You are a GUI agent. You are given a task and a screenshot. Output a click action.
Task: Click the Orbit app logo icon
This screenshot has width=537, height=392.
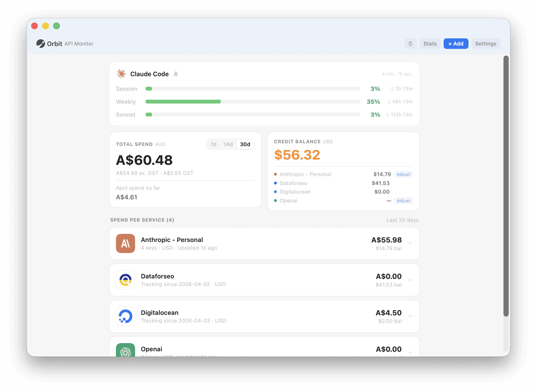41,43
